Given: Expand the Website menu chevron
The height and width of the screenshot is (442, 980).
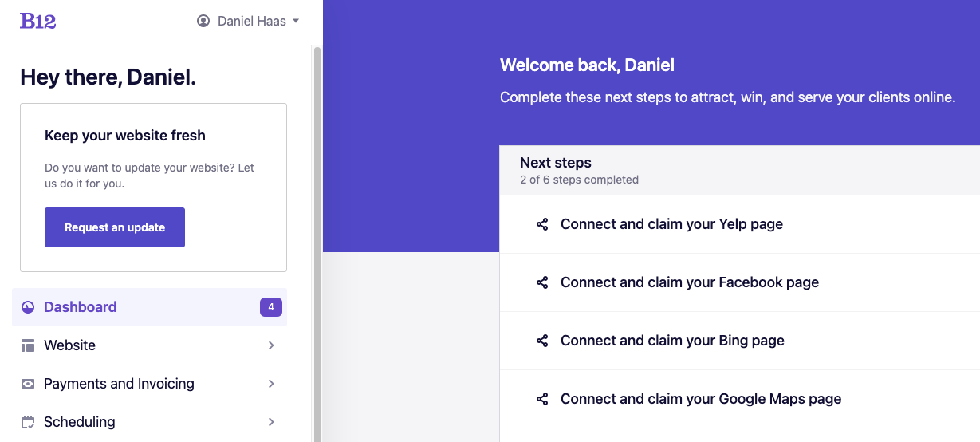Looking at the screenshot, I should [x=271, y=345].
